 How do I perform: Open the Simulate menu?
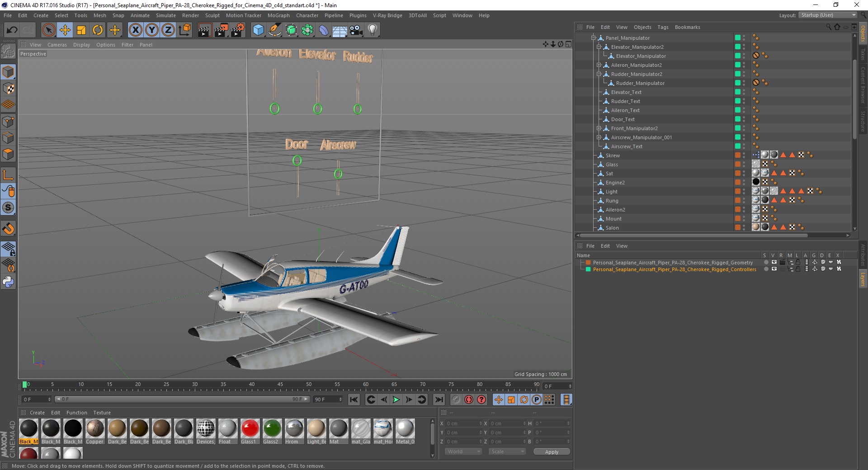coord(166,15)
